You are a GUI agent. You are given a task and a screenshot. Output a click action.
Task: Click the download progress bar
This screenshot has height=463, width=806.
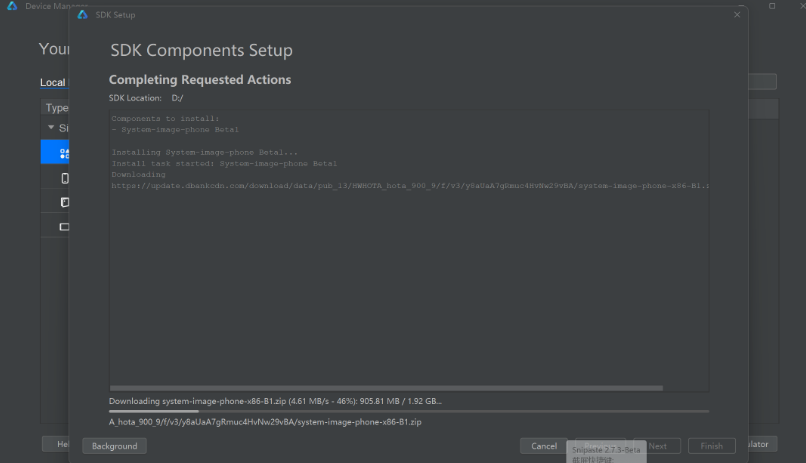point(409,411)
